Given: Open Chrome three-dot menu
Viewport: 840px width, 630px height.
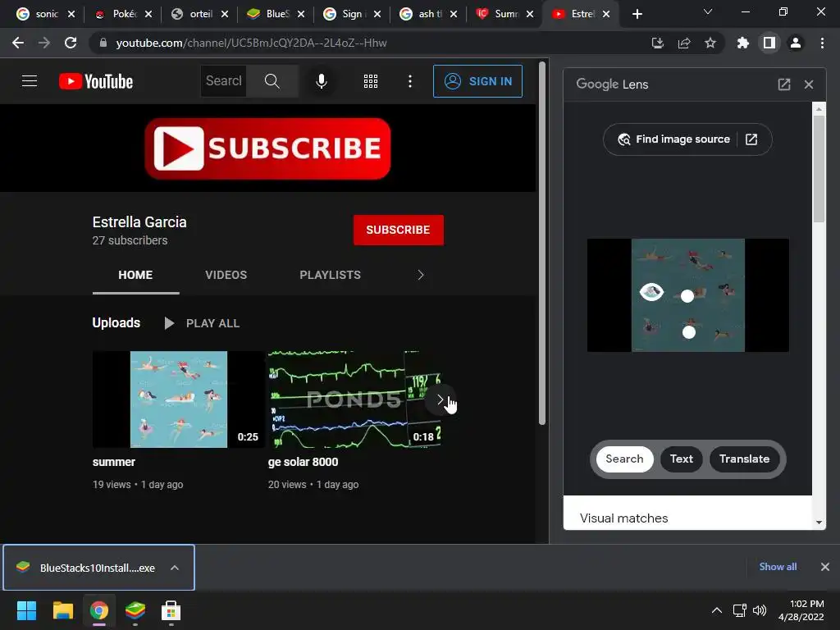Looking at the screenshot, I should (x=822, y=43).
